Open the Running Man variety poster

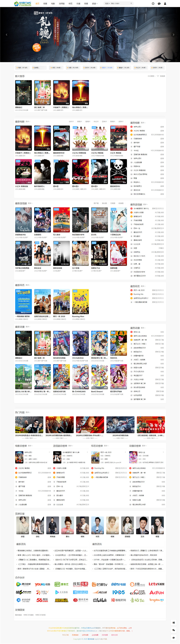(81, 301)
